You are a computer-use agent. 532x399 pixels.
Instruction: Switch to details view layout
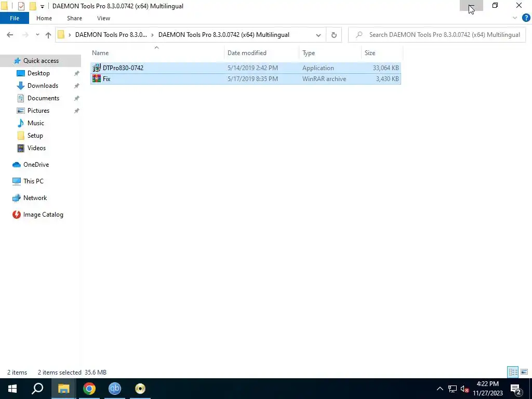(x=513, y=372)
